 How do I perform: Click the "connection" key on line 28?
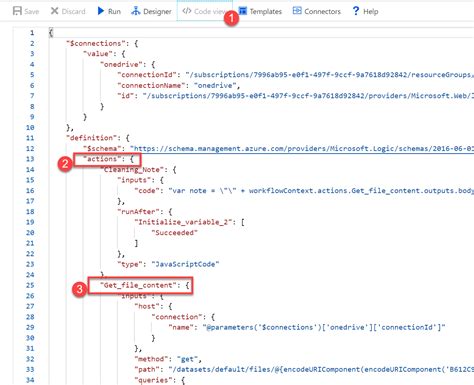(x=177, y=317)
